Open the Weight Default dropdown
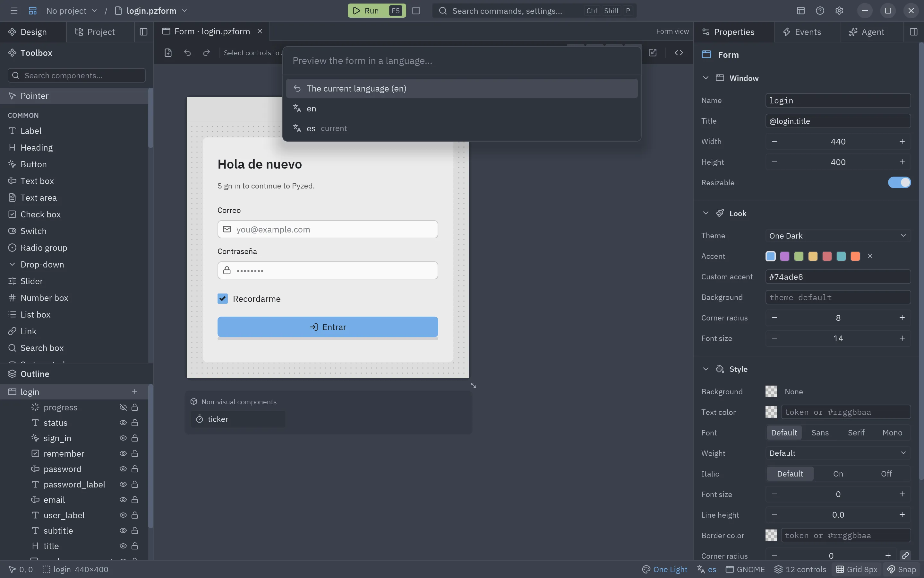 pos(838,453)
